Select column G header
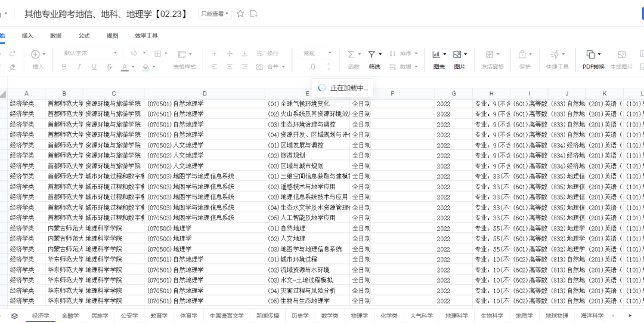Screen dimensions: 644x323 [454, 94]
